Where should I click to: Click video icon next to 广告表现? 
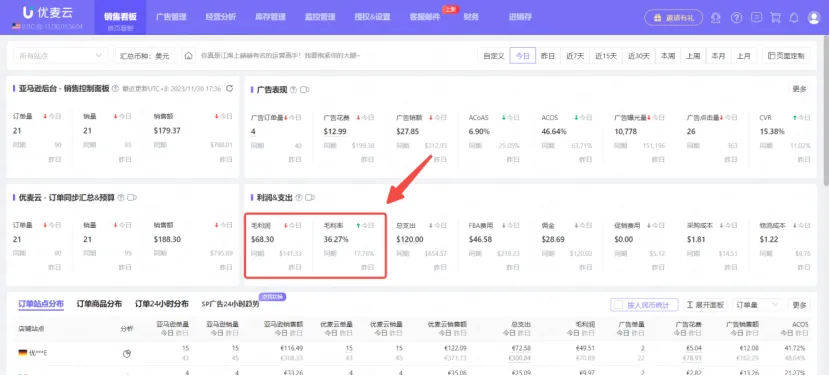(305, 90)
